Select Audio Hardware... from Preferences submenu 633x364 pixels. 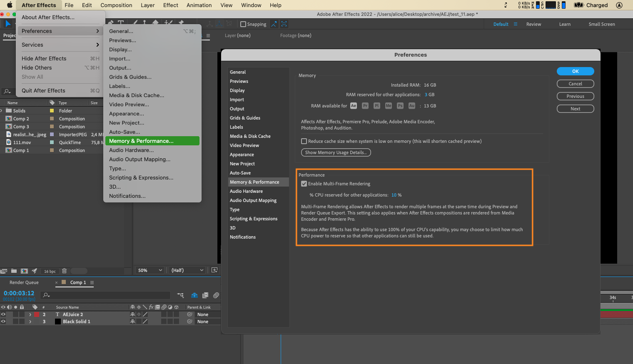click(x=131, y=150)
